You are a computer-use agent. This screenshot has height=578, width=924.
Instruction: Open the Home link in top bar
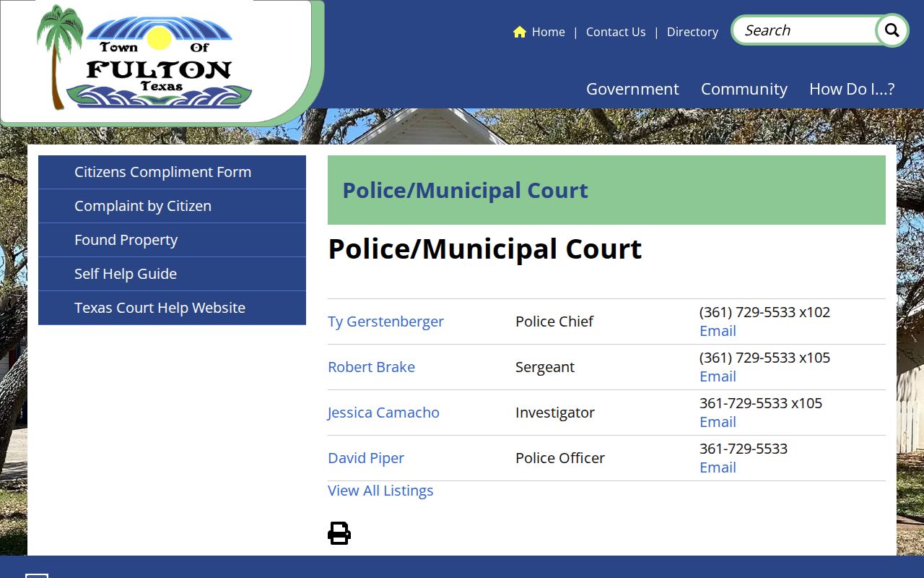(x=549, y=32)
